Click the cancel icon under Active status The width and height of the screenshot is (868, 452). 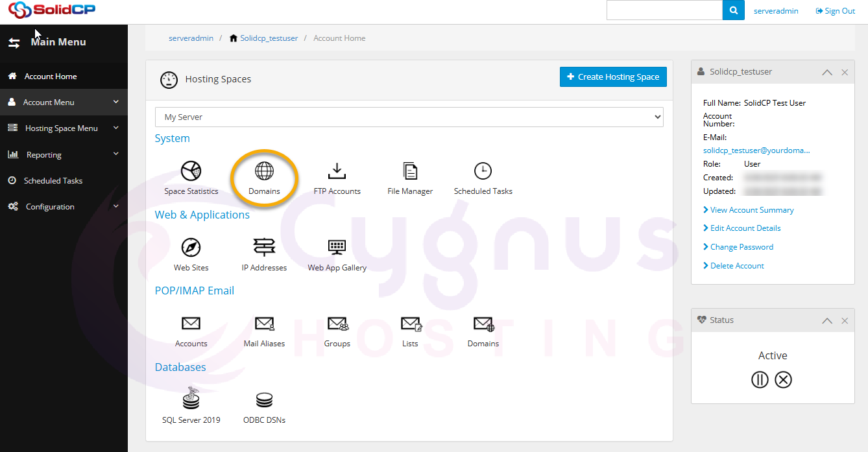[784, 380]
